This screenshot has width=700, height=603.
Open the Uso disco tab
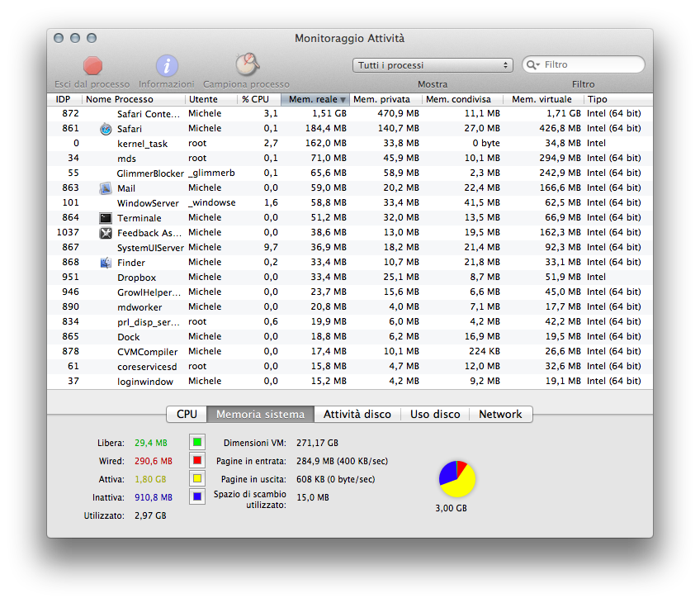click(x=435, y=414)
